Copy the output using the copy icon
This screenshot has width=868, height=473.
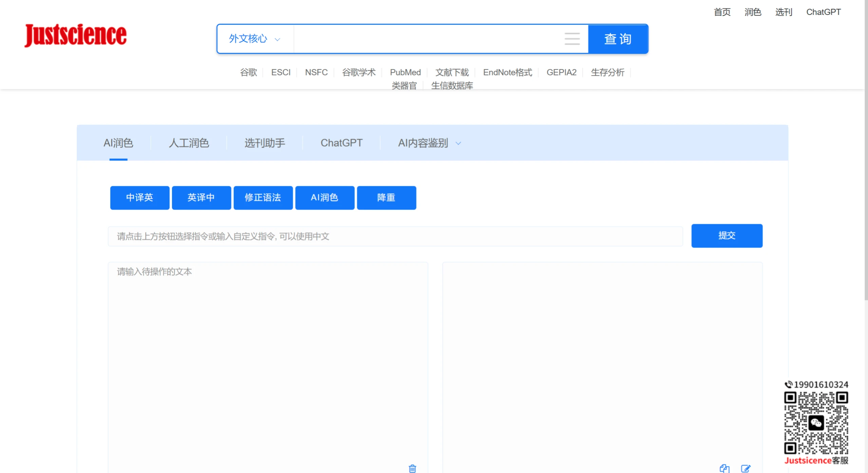[724, 468]
